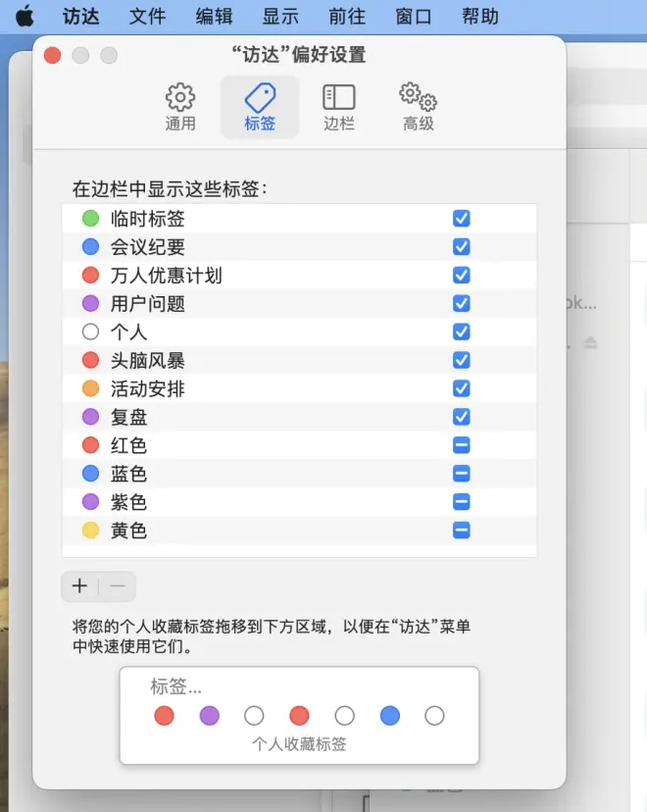Uncheck the 会议纪要 checkbox
Screen dimensions: 647x812
(461, 246)
